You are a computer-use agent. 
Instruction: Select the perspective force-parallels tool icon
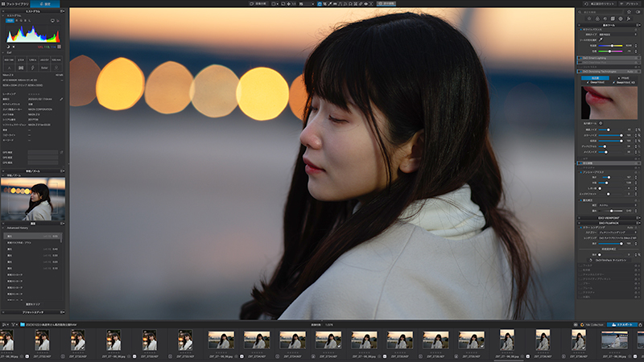(x=340, y=4)
